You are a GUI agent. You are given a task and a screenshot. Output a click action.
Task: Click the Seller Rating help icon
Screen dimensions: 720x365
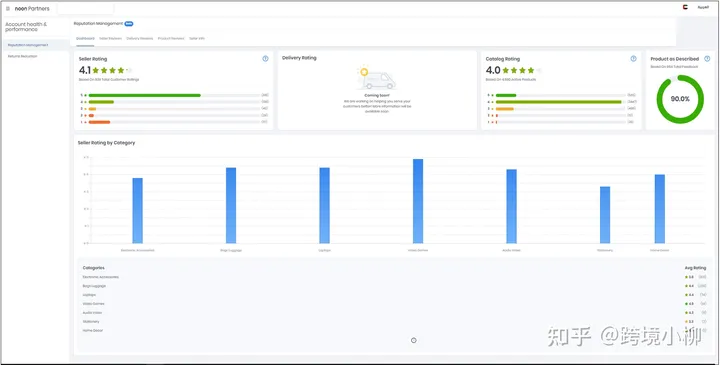pos(265,59)
